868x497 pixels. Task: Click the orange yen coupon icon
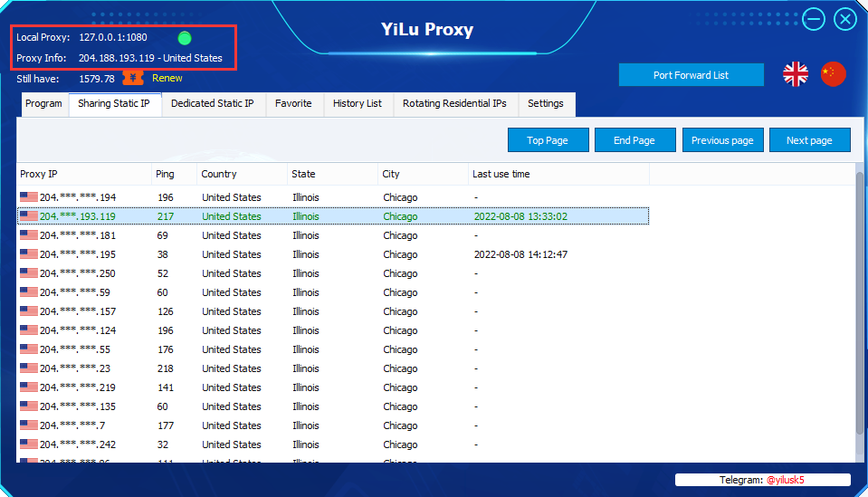[133, 78]
